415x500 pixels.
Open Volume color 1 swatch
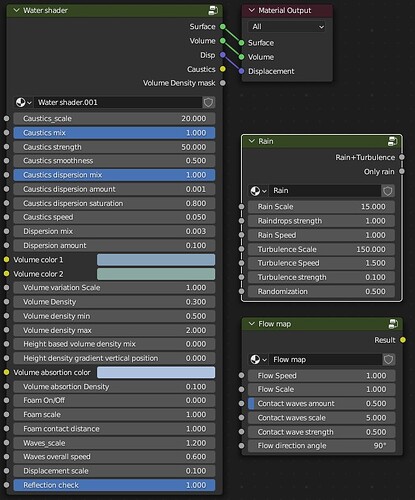[x=156, y=260]
